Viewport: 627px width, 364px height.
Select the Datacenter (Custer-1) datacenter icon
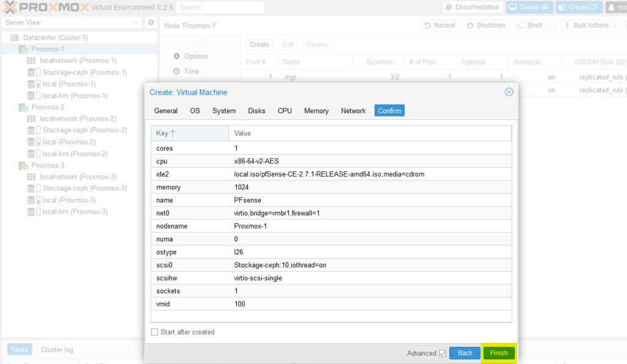tap(15, 37)
